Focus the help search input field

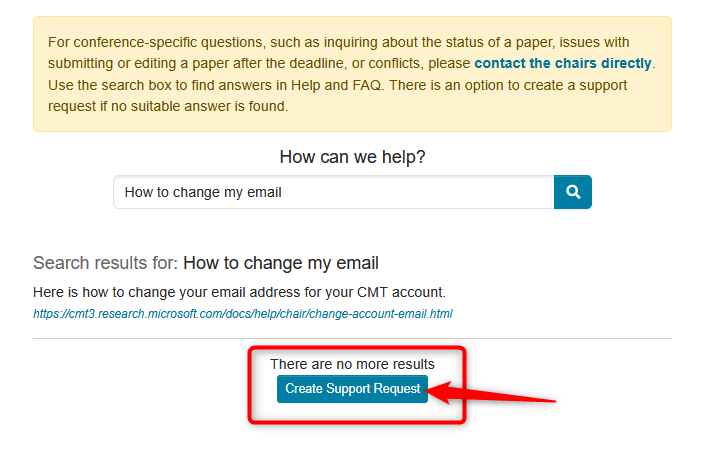[x=333, y=192]
